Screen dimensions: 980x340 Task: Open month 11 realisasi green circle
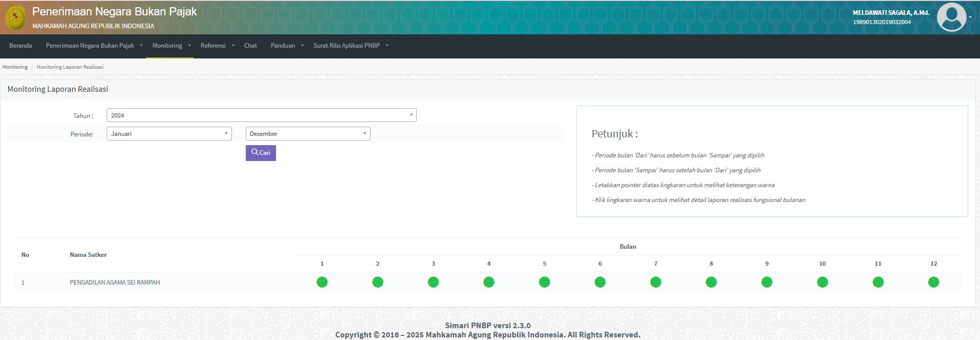(878, 282)
